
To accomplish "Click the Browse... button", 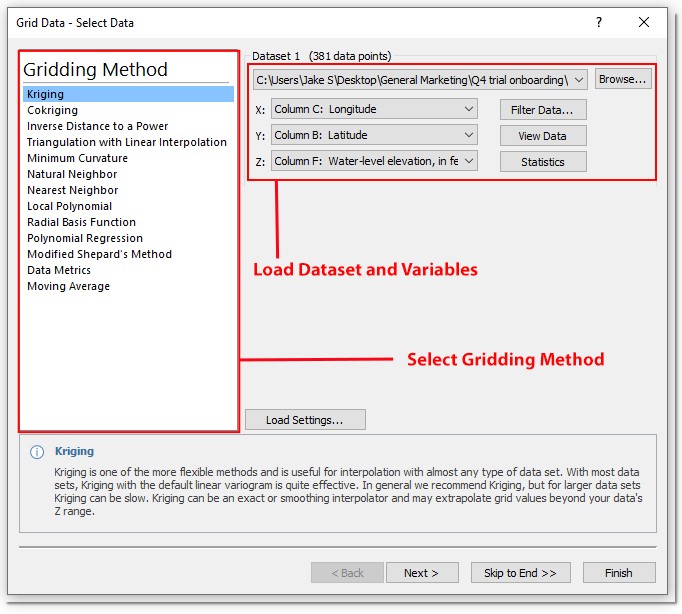I will (623, 79).
